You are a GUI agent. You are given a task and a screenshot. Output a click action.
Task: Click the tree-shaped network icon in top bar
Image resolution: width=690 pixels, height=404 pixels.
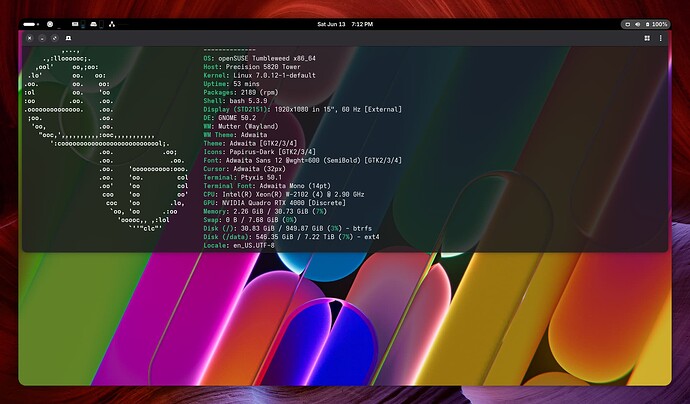tap(112, 24)
